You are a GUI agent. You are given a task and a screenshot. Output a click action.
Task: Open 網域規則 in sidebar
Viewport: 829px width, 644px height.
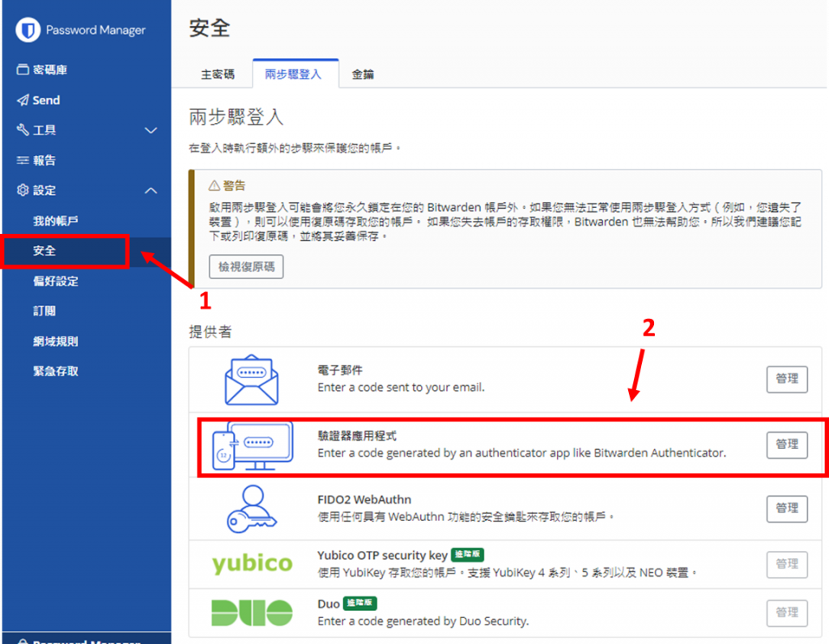[x=56, y=341]
